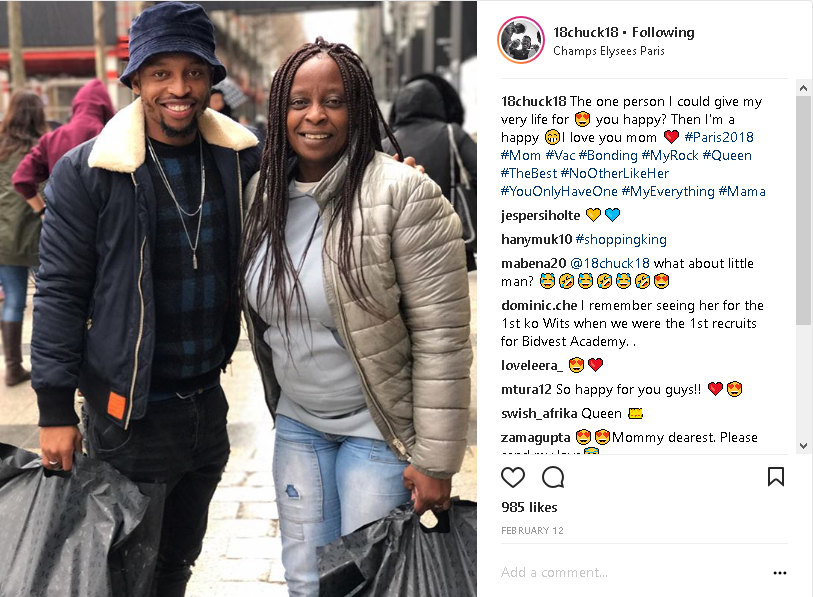This screenshot has height=597, width=813.
Task: View who gave 985 likes
Action: tap(529, 507)
